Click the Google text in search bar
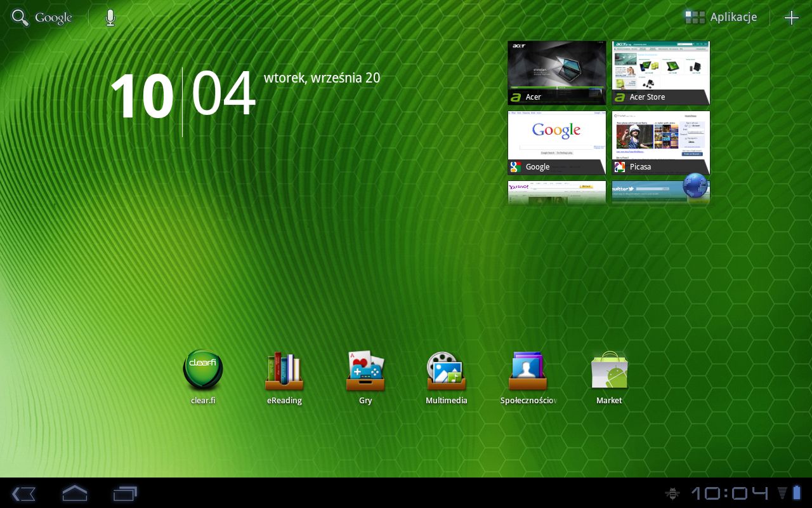Screen dimensions: 812x508 click(53, 18)
